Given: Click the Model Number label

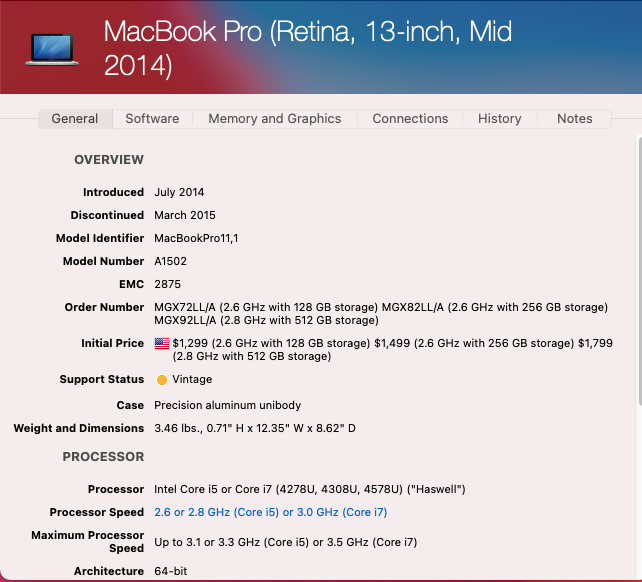Looking at the screenshot, I should tap(104, 261).
